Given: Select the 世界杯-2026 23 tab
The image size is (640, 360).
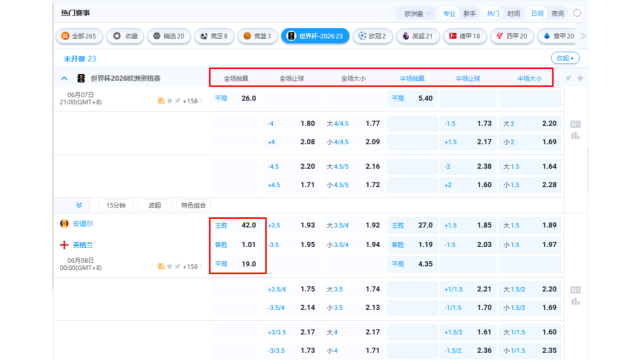Looking at the screenshot, I should (315, 36).
